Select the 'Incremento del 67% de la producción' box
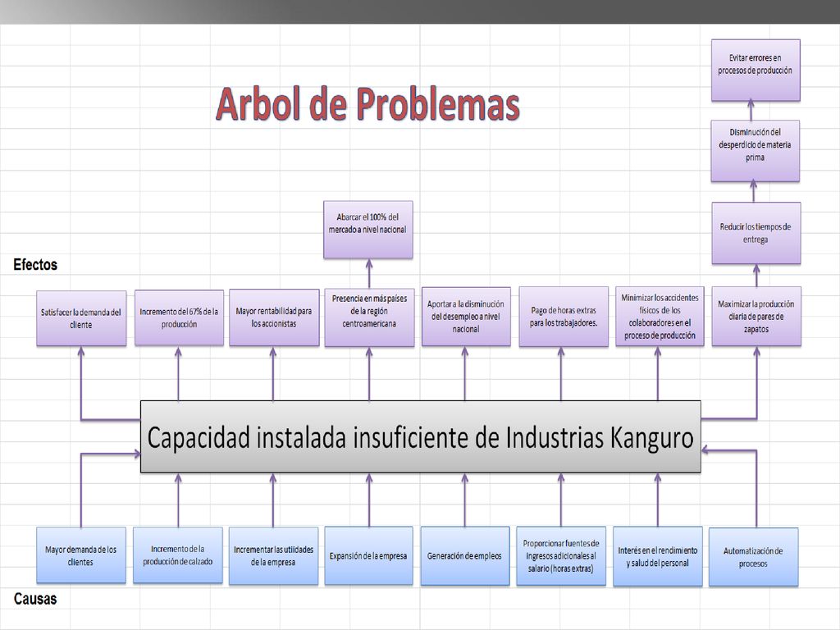This screenshot has height=630, width=840. point(179,317)
